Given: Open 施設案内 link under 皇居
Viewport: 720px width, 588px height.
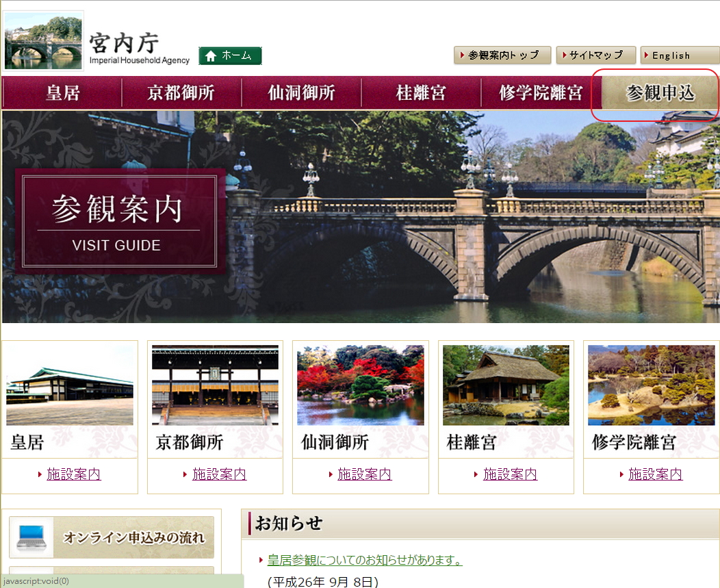Looking at the screenshot, I should tap(74, 474).
